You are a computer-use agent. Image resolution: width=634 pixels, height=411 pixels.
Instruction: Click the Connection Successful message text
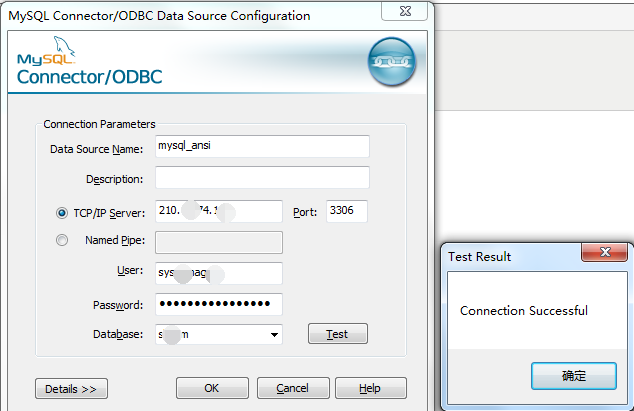524,311
